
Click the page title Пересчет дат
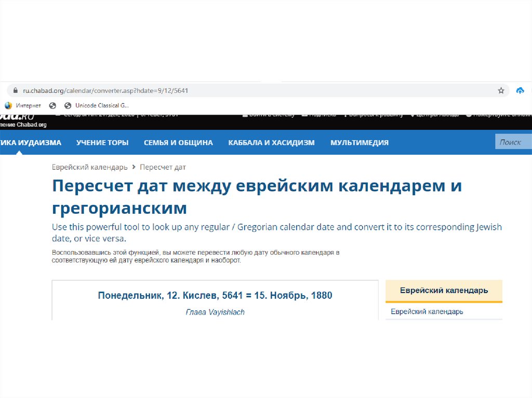tap(257, 197)
